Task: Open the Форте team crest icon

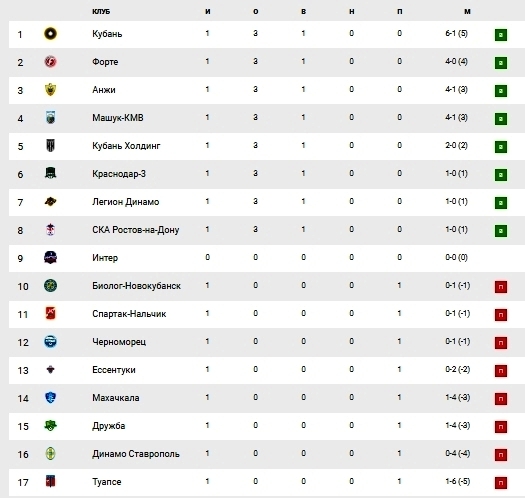Action: (51, 62)
